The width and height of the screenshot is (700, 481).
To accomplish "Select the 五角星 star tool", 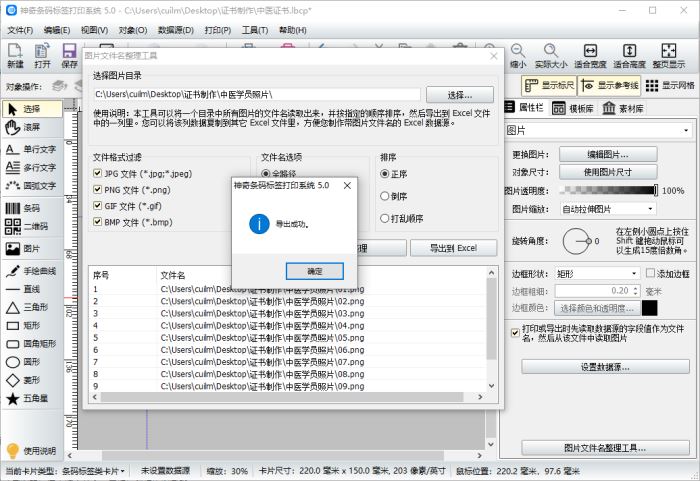I will click(32, 398).
